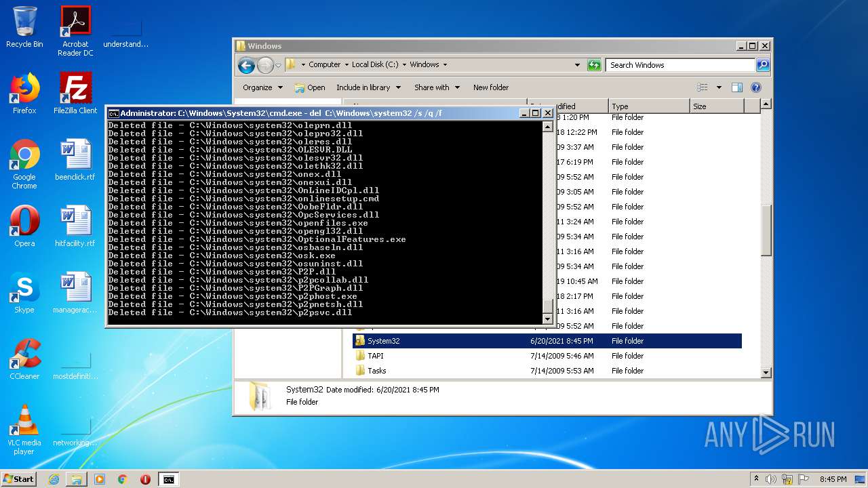Click network icon in system tray

788,479
